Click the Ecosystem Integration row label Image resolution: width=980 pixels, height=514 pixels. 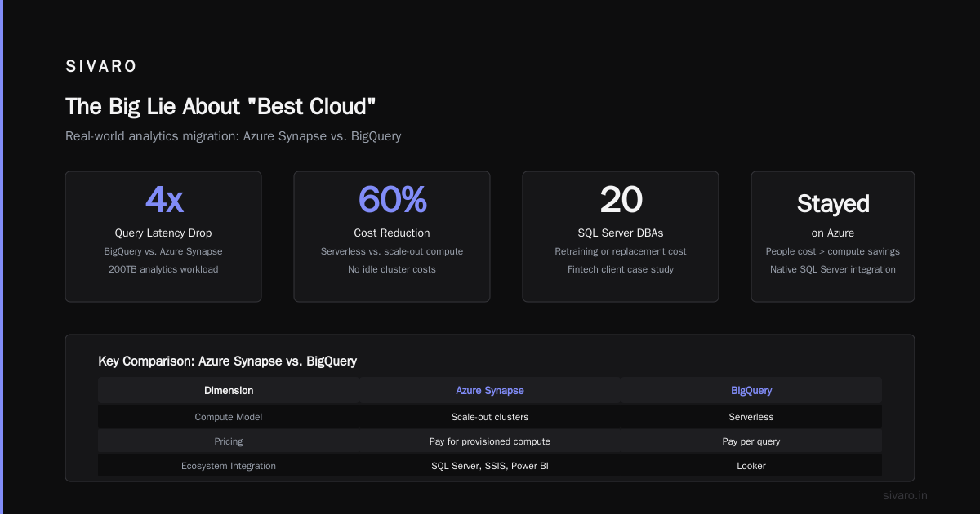(x=229, y=466)
